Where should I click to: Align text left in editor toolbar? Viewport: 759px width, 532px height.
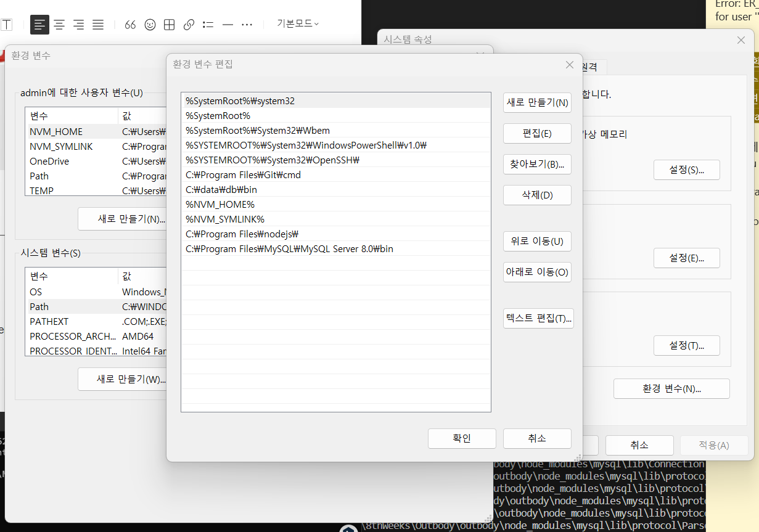click(39, 24)
